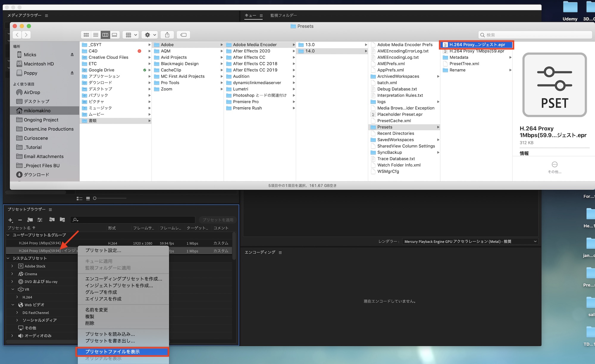Click the Finder share icon
595x364 pixels.
tap(167, 35)
